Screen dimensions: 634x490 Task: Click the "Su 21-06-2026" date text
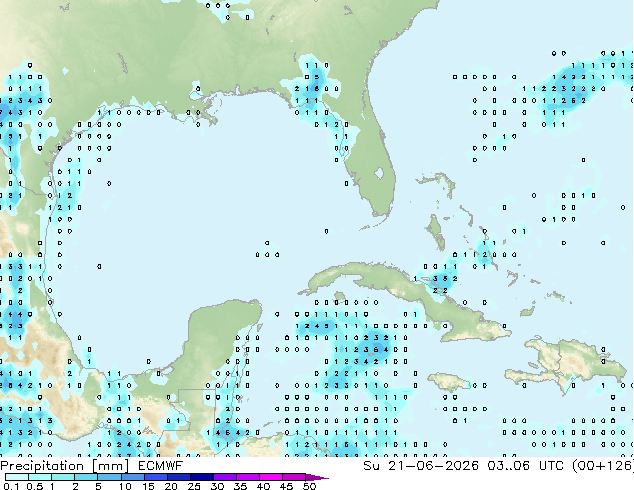(x=421, y=466)
